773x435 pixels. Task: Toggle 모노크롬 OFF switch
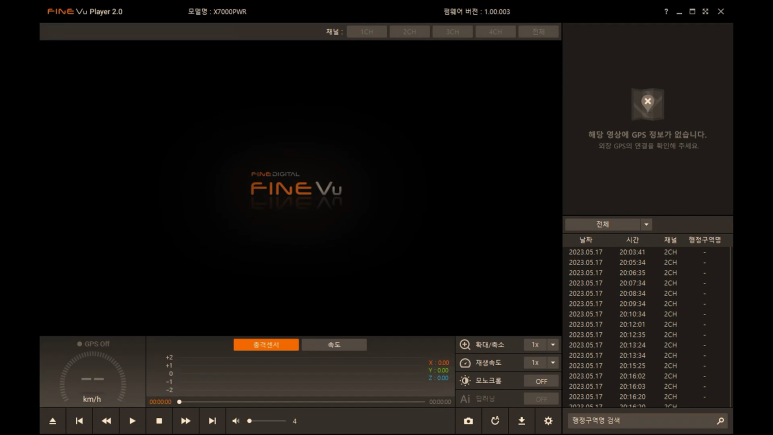(541, 381)
